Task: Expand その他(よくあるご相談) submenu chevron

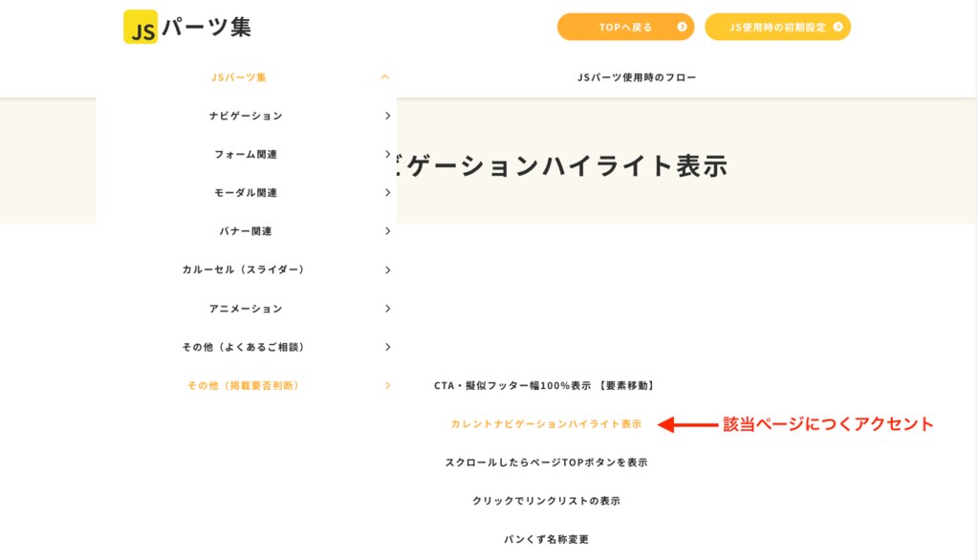Action: pos(387,347)
